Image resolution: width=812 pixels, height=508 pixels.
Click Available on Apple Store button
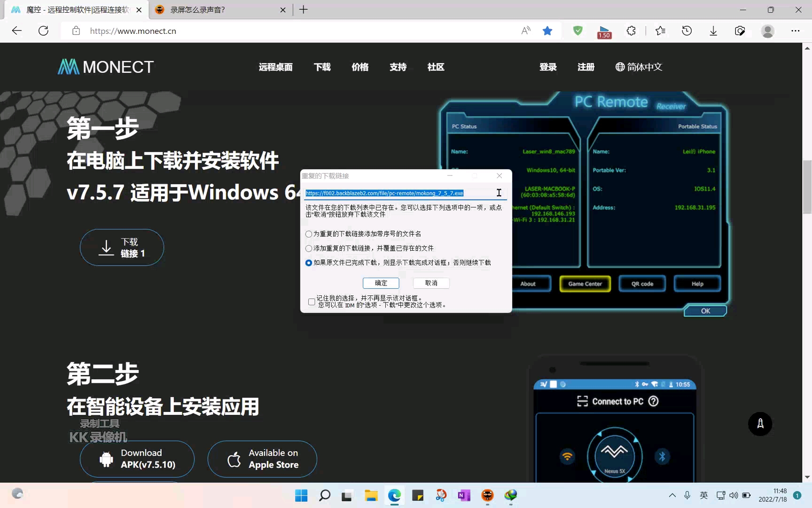(262, 459)
